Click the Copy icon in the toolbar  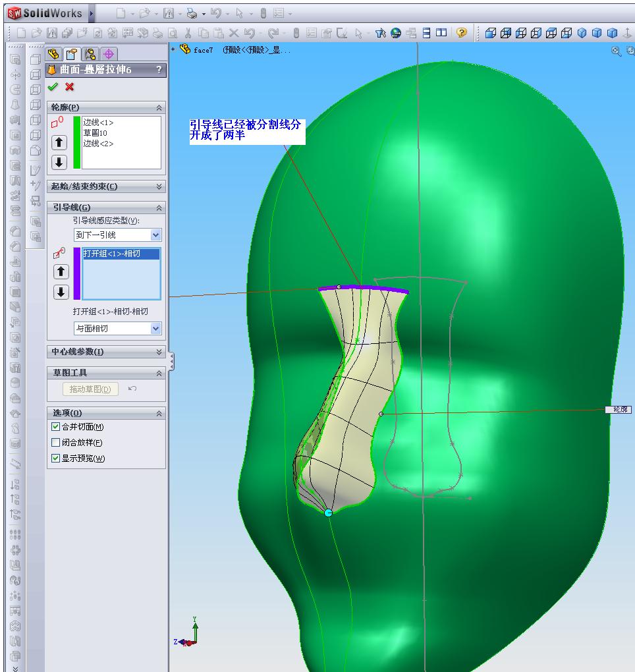coord(204,33)
